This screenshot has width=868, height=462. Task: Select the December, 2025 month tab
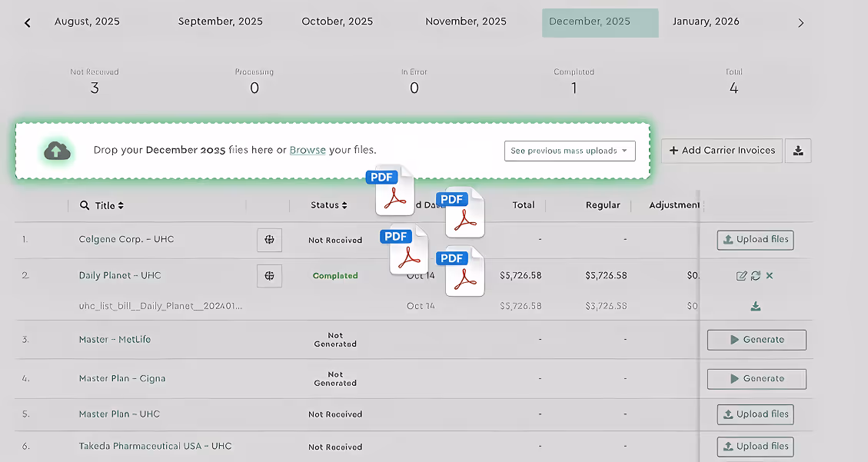point(600,23)
